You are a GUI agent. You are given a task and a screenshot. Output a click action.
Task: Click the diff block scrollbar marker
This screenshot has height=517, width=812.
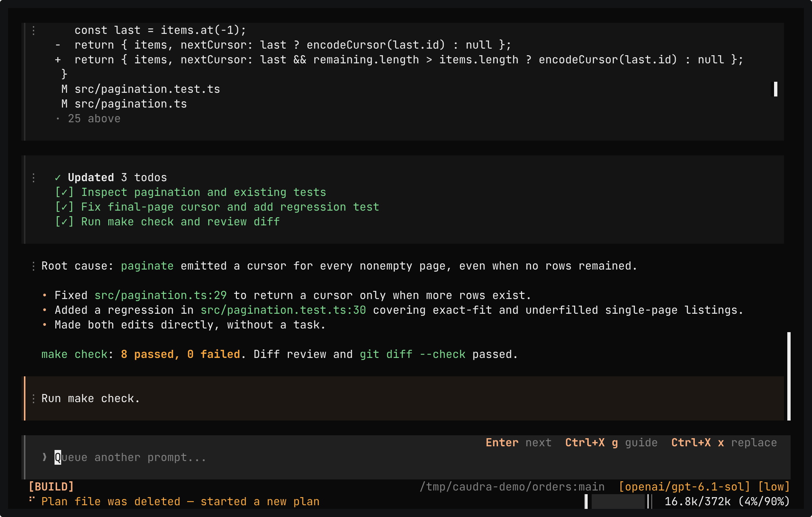[x=776, y=89]
